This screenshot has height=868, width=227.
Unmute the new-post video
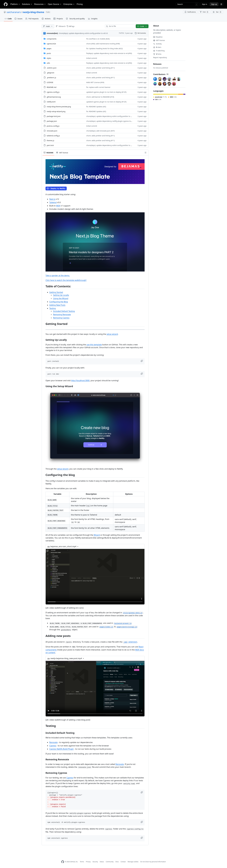coord(130,711)
